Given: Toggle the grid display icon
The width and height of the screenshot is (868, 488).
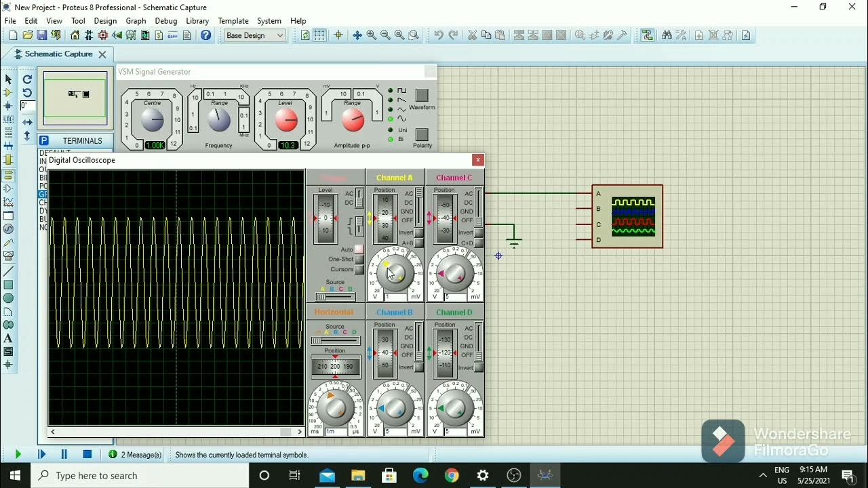Looking at the screenshot, I should coord(319,35).
